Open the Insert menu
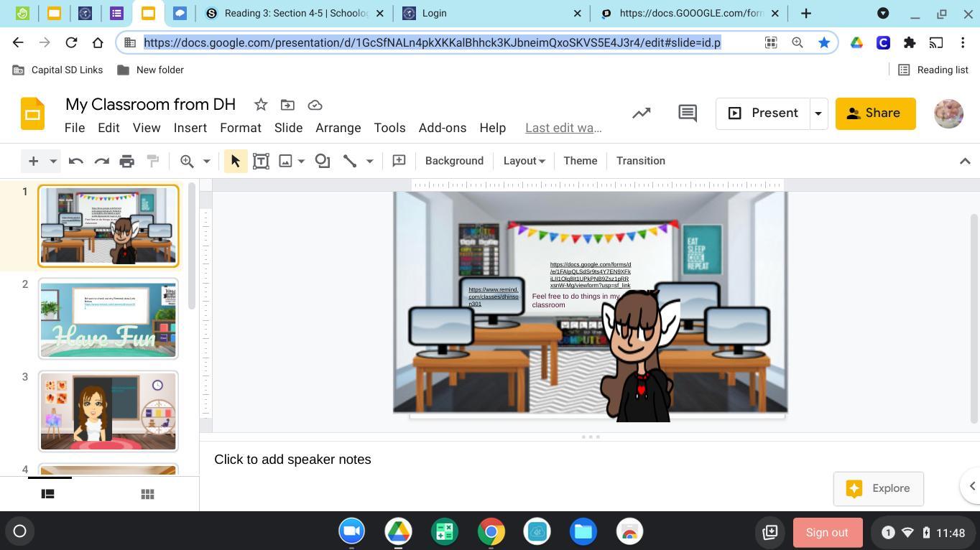This screenshot has width=980, height=550. pyautogui.click(x=190, y=128)
